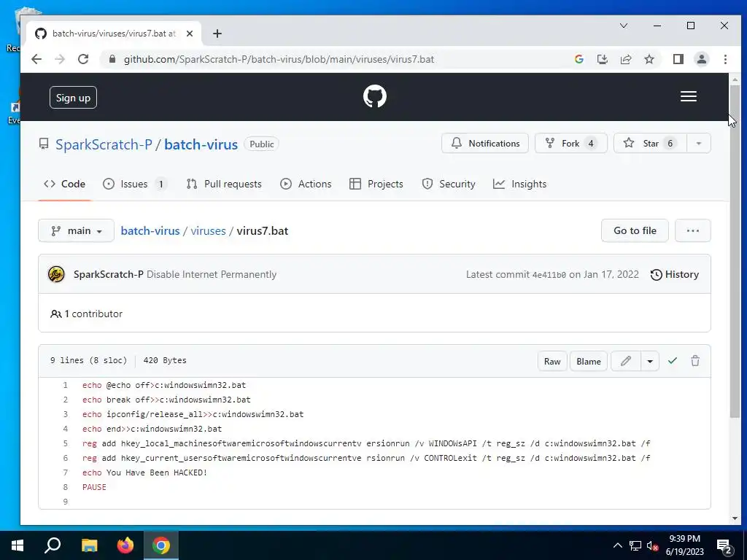Viewport: 747px width, 560px height.
Task: Open Windows Start menu
Action: [18, 545]
